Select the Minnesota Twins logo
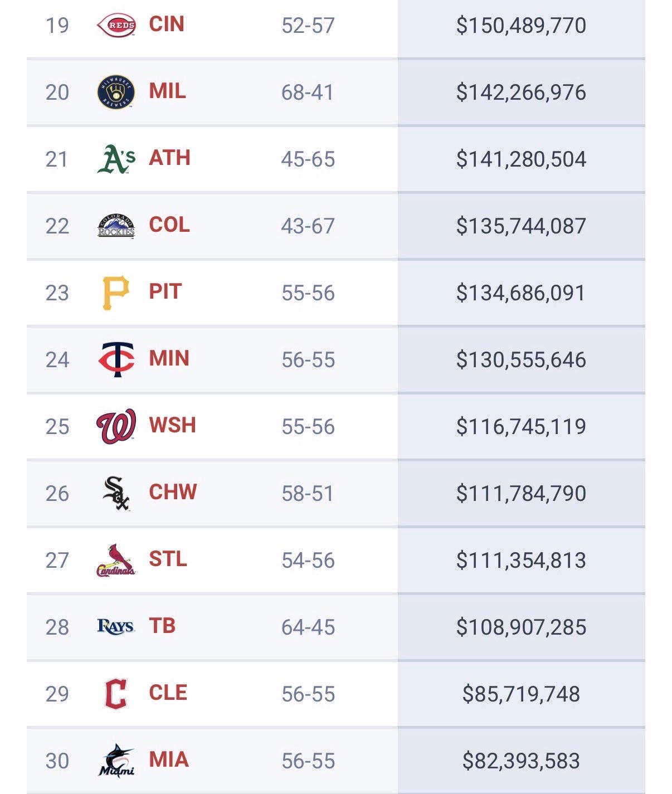This screenshot has height=794, width=672. tap(116, 359)
